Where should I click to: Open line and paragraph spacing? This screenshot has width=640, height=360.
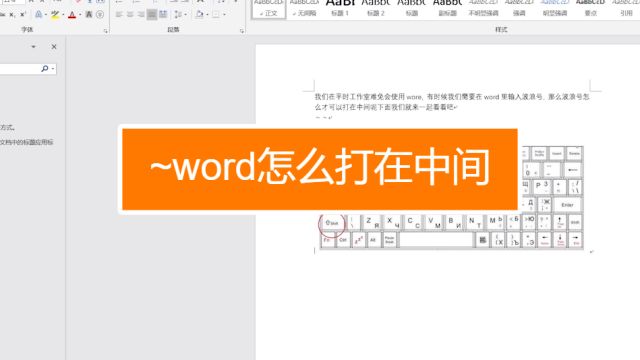coord(178,15)
